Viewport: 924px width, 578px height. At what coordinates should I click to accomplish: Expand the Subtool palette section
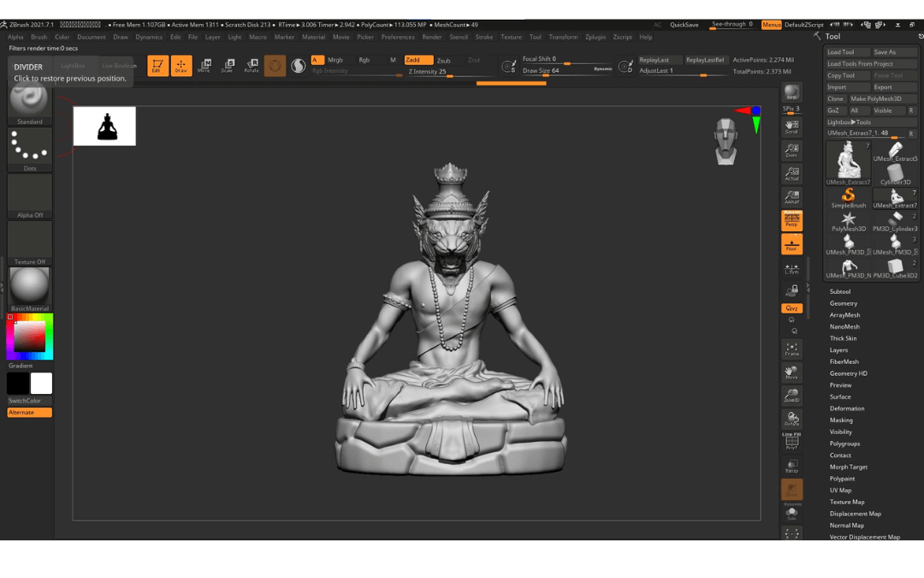(x=840, y=292)
